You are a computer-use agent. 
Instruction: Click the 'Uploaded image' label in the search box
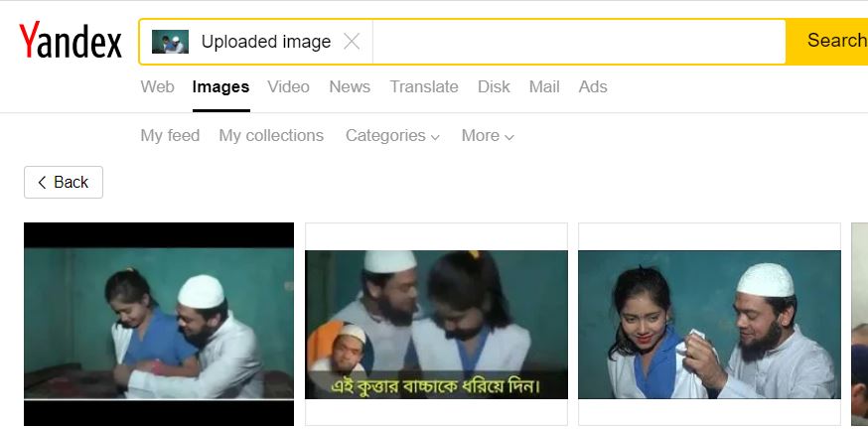pos(266,42)
